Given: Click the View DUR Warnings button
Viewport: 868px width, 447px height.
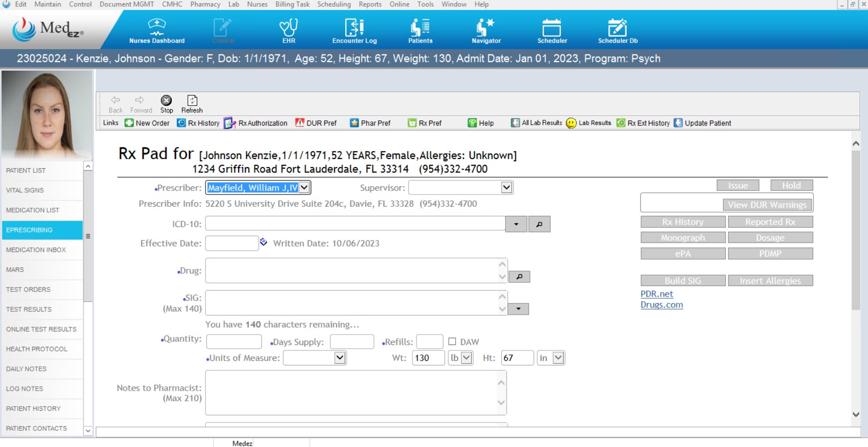Looking at the screenshot, I should (767, 205).
